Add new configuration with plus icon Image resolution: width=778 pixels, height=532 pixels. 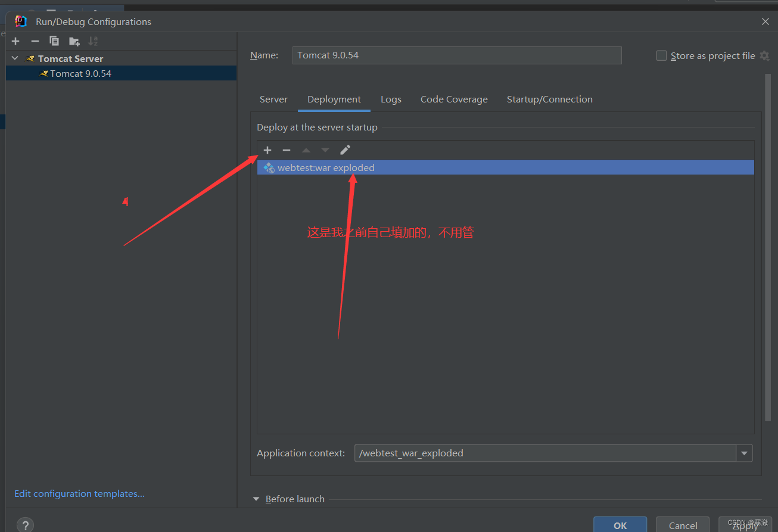[15, 41]
